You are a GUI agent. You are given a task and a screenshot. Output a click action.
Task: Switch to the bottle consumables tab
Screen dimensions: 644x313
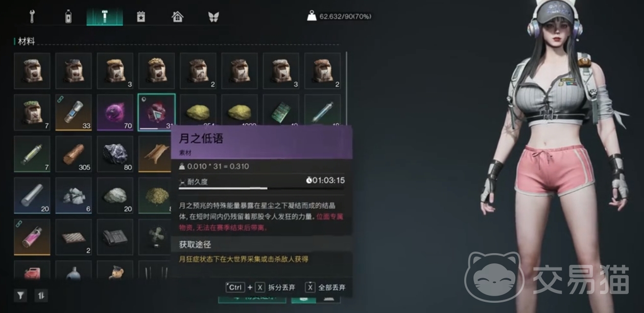(68, 16)
